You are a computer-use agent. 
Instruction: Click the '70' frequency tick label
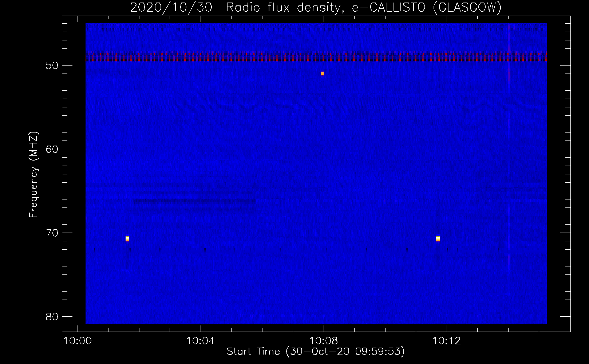(52, 233)
